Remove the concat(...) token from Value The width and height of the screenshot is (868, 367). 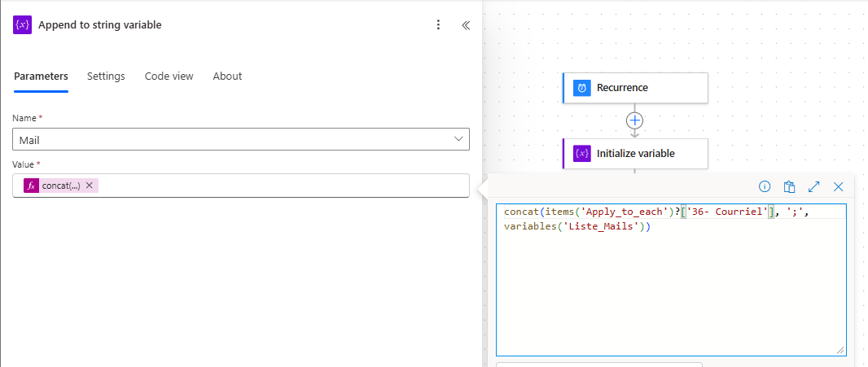(x=89, y=186)
